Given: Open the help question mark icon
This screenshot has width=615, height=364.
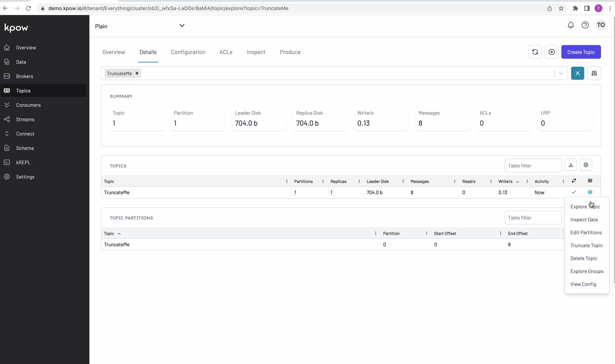Looking at the screenshot, I should pyautogui.click(x=585, y=25).
